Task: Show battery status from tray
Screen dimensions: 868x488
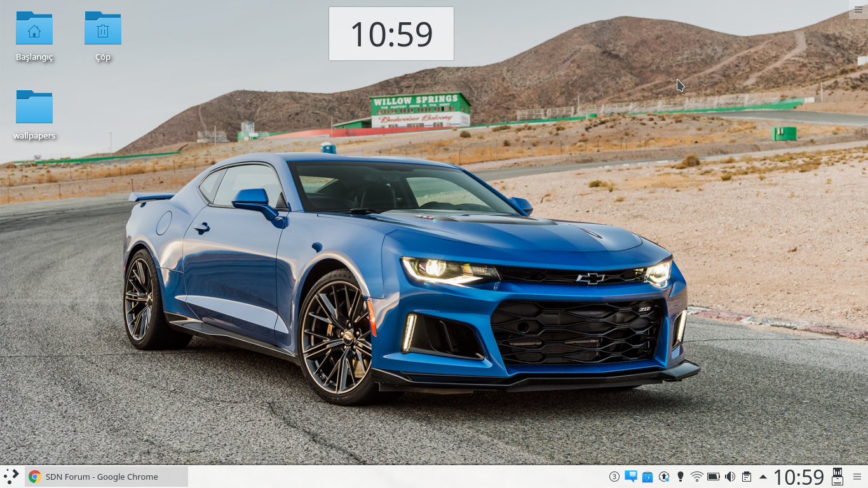Action: coord(714,477)
